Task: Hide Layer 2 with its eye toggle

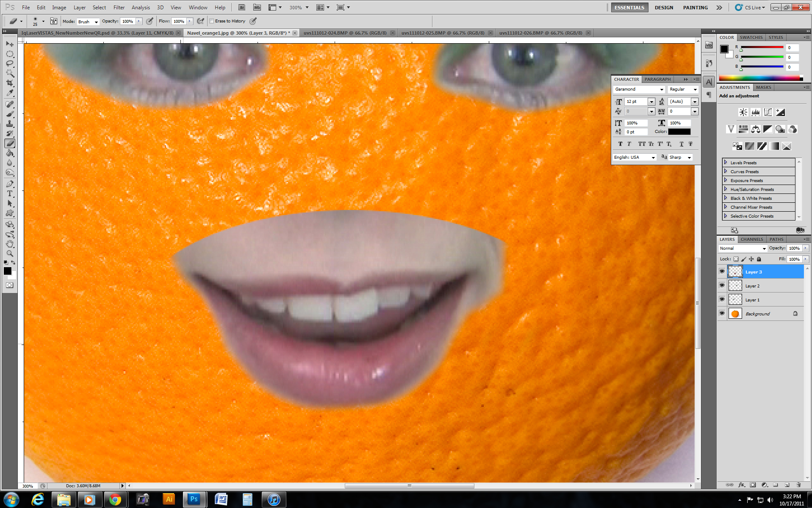Action: (x=722, y=285)
